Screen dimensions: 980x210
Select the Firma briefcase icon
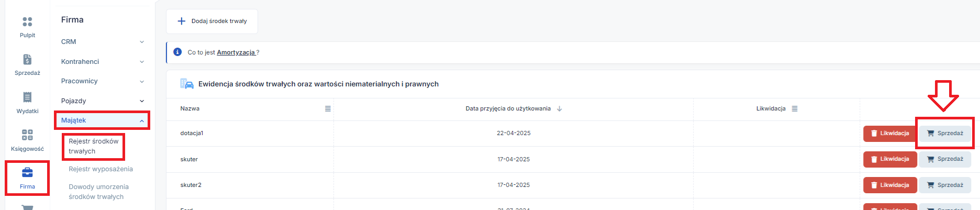coord(27,173)
